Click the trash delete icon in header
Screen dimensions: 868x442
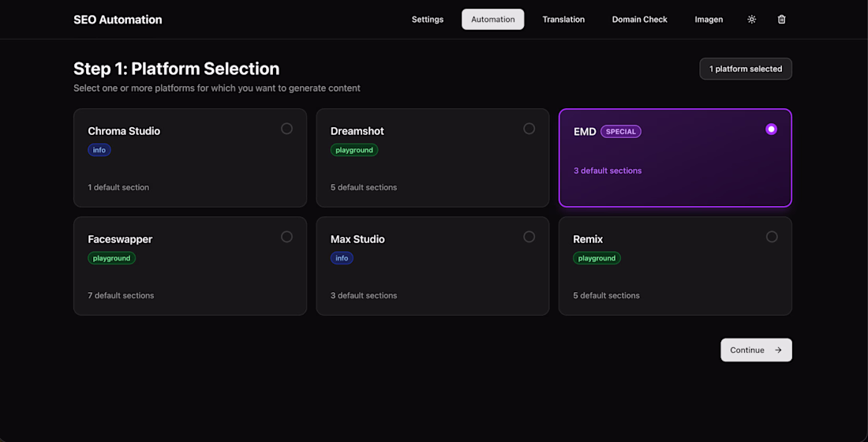tap(781, 20)
